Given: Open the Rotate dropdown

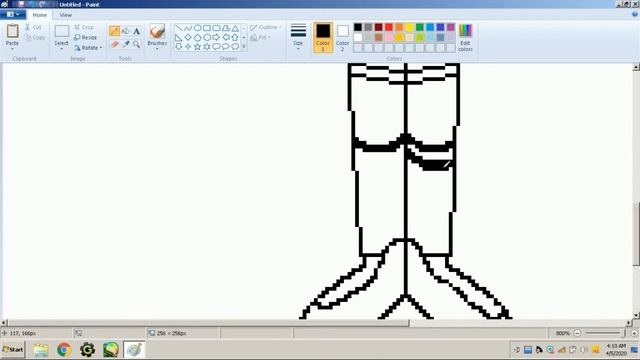Looking at the screenshot, I should (x=88, y=48).
